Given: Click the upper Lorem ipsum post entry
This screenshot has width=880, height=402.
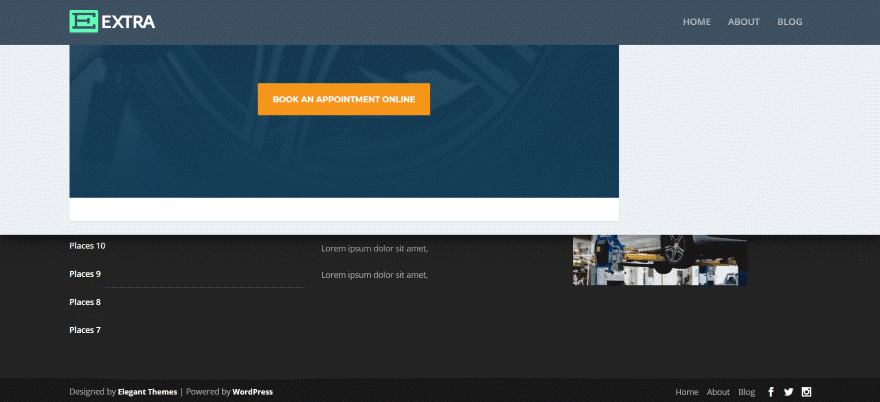Looking at the screenshot, I should pyautogui.click(x=374, y=249).
